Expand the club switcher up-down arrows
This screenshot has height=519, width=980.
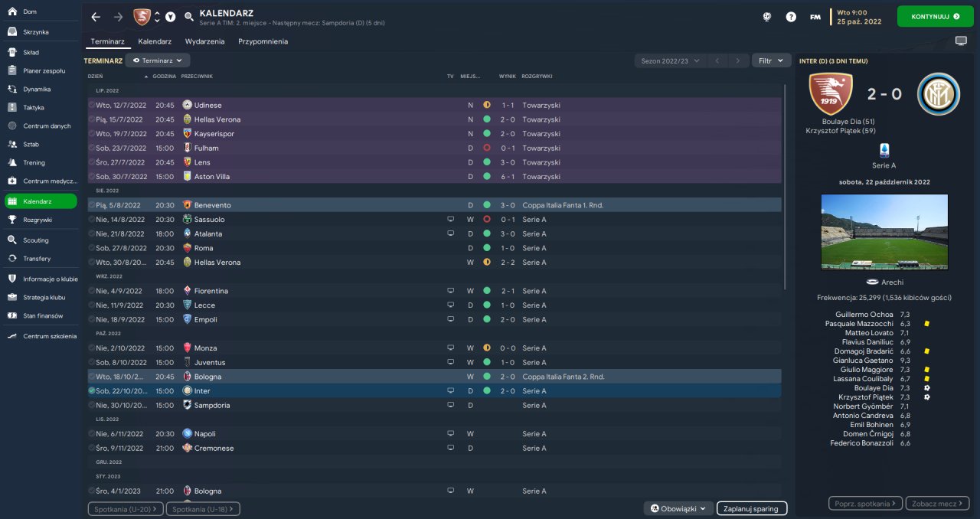coord(157,17)
